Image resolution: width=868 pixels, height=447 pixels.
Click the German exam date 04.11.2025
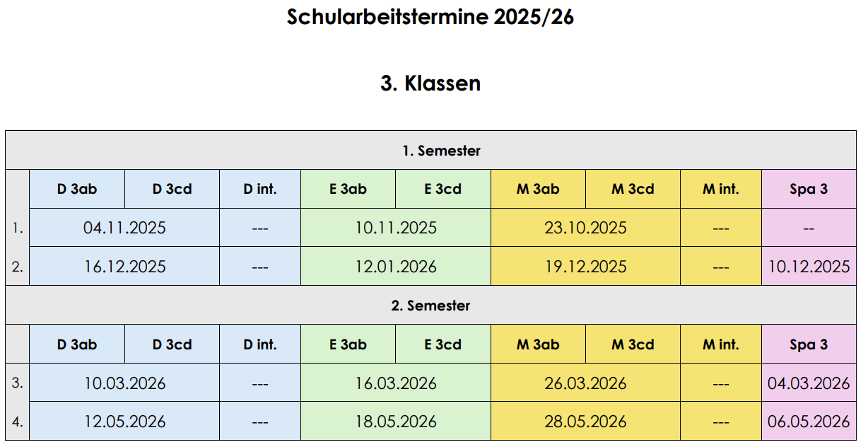tap(124, 228)
